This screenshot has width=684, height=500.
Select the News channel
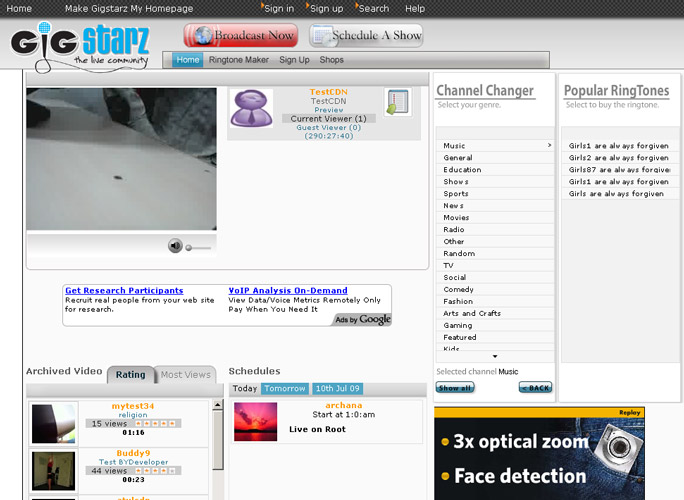pos(495,205)
